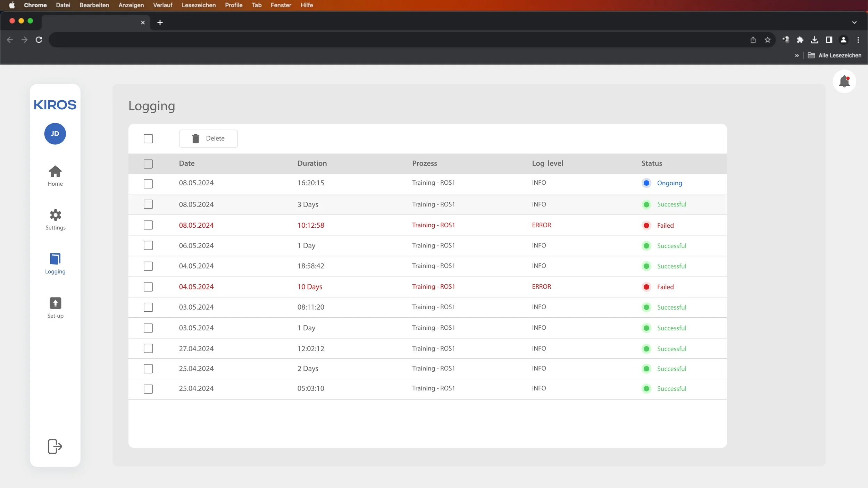
Task: Tick the checkbox in the Date header row
Action: (x=148, y=164)
